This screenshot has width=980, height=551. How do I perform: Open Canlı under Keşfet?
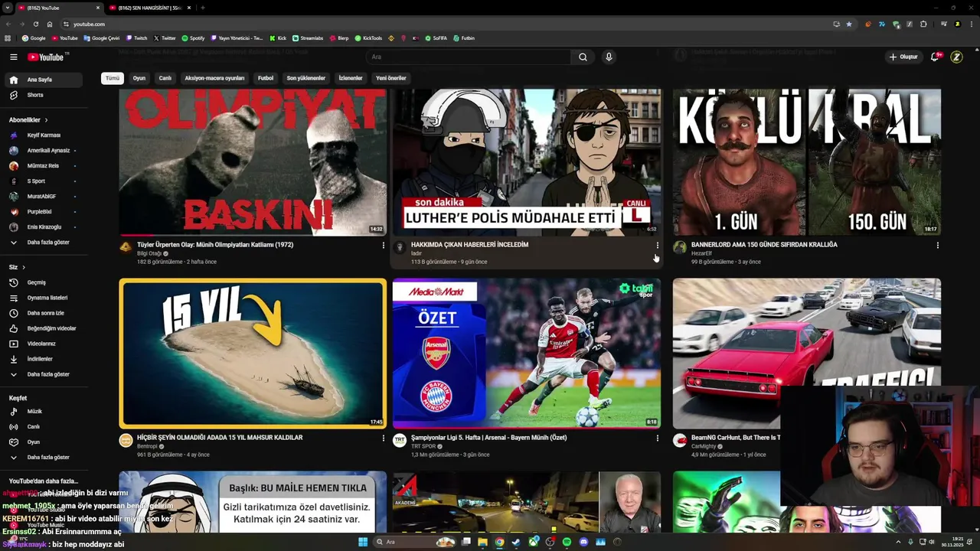pyautogui.click(x=43, y=427)
